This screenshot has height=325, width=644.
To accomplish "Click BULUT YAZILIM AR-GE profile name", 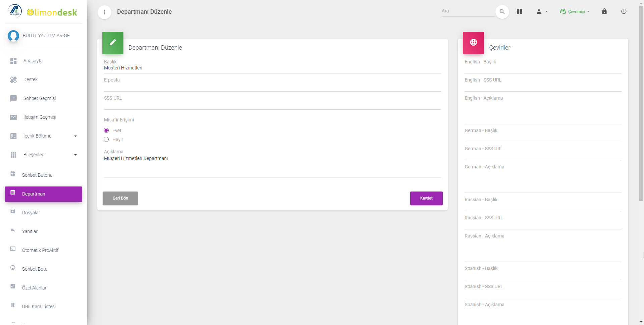I will 46,36.
